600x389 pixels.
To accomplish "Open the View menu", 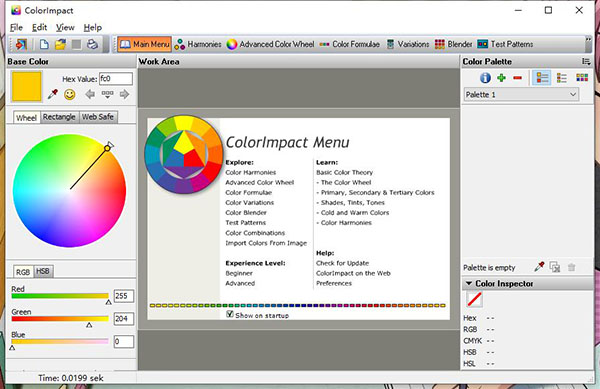I will pos(65,28).
